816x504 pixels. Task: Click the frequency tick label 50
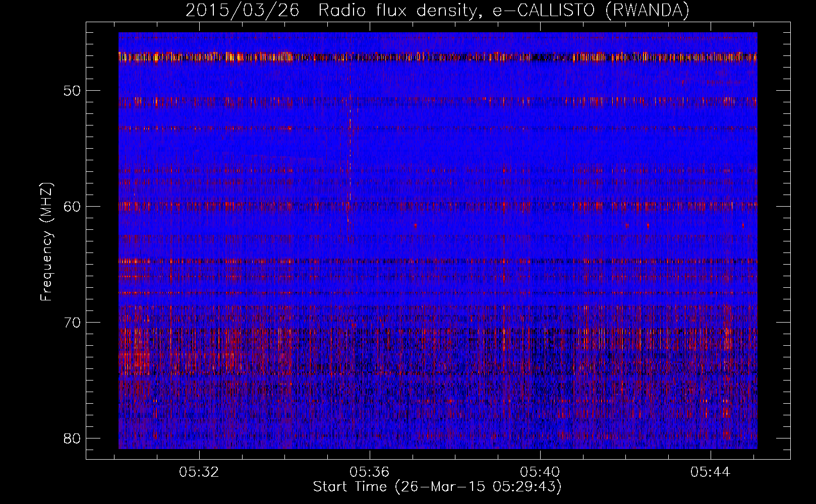click(x=72, y=91)
